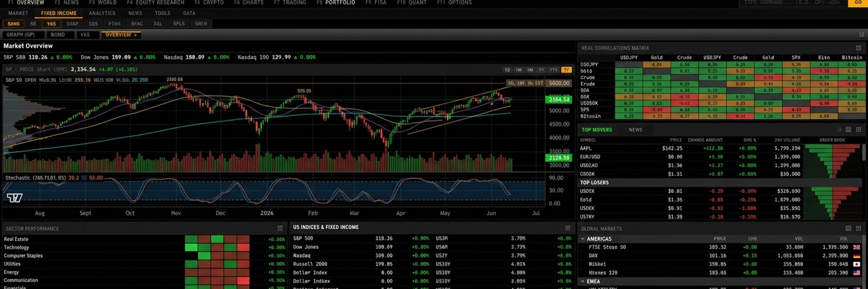Expand the US Indices & Fixed Income panel
Image resolution: width=868 pixels, height=289 pixels.
click(x=568, y=228)
